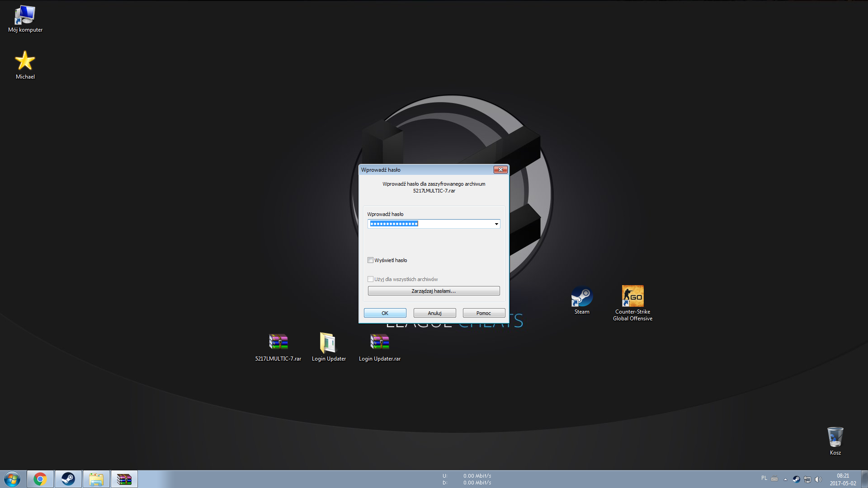Select the Login Updater folder icon
Viewport: 868px width, 488px height.
coord(329,347)
